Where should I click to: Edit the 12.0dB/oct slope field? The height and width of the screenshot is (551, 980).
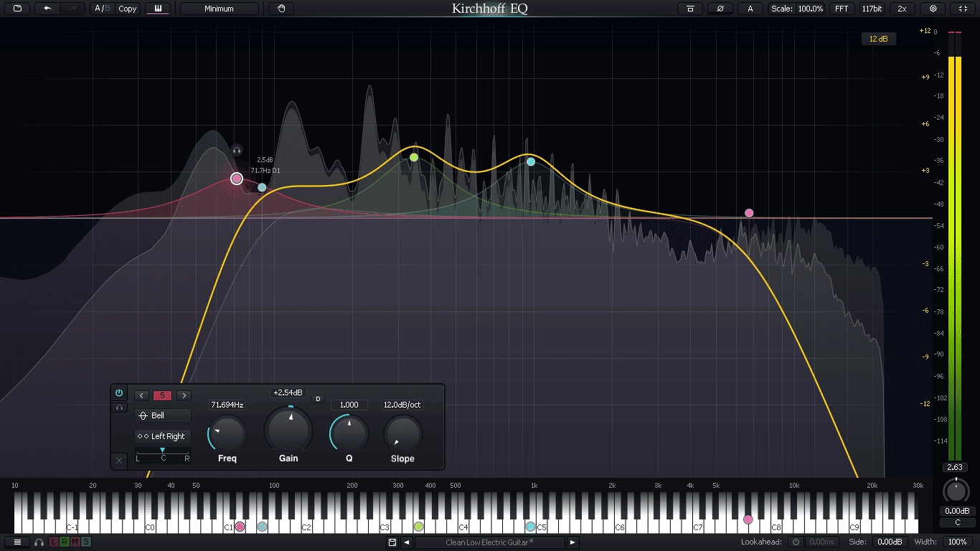[402, 405]
